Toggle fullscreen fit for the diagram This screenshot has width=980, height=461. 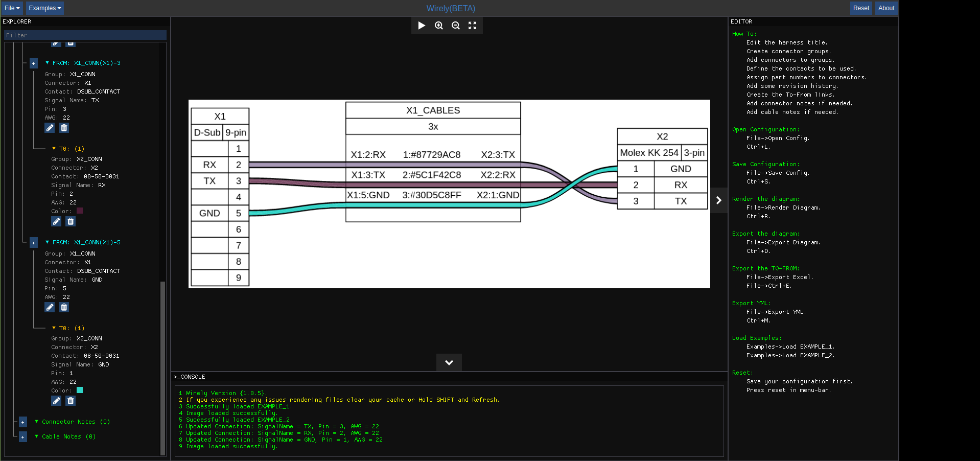[472, 26]
